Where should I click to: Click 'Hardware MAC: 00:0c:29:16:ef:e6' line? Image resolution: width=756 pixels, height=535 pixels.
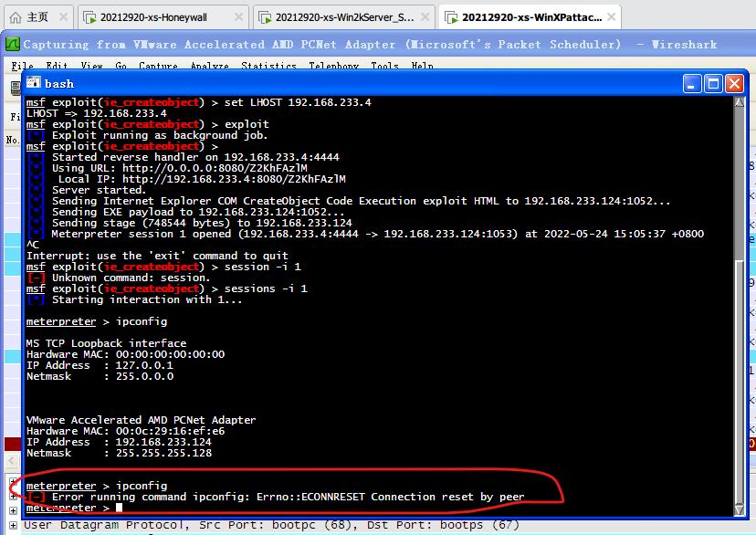coord(125,431)
